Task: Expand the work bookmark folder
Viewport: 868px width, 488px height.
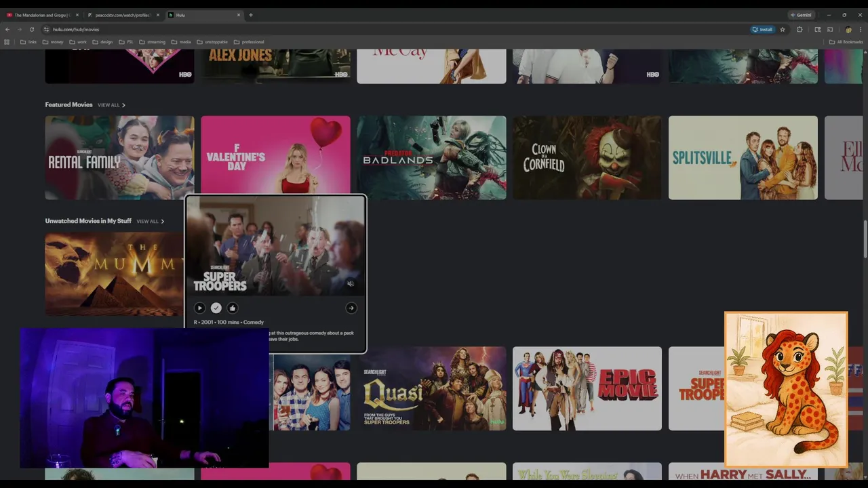Action: pos(78,42)
